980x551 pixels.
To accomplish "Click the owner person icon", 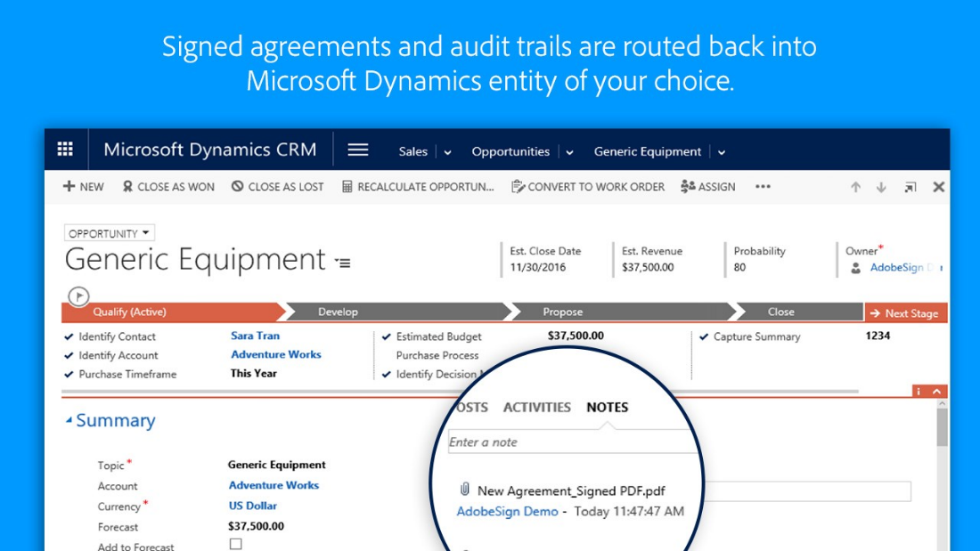I will tap(855, 268).
